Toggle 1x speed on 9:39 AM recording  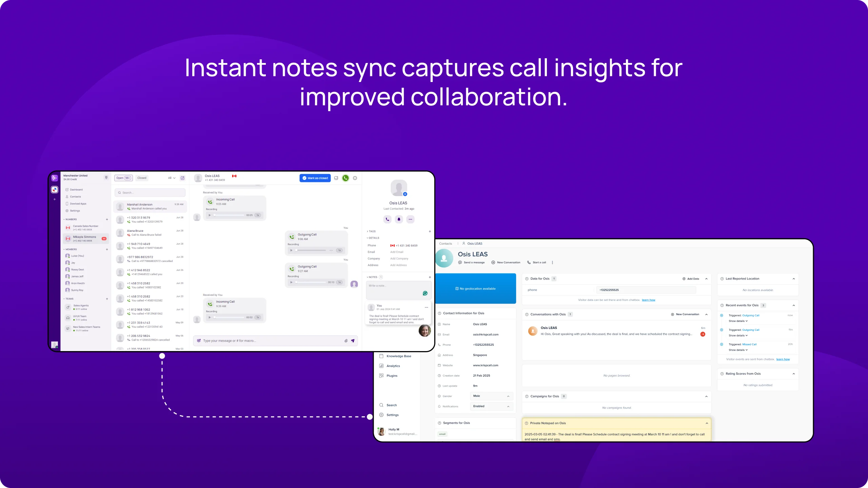(x=258, y=318)
